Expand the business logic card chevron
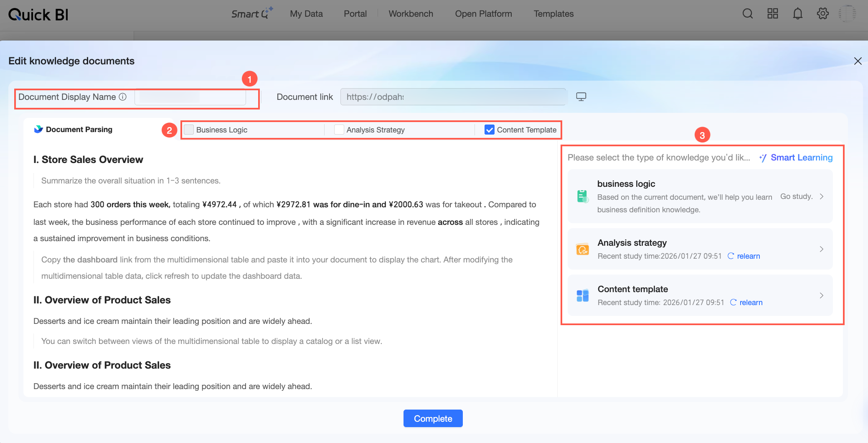The image size is (868, 443). point(822,196)
